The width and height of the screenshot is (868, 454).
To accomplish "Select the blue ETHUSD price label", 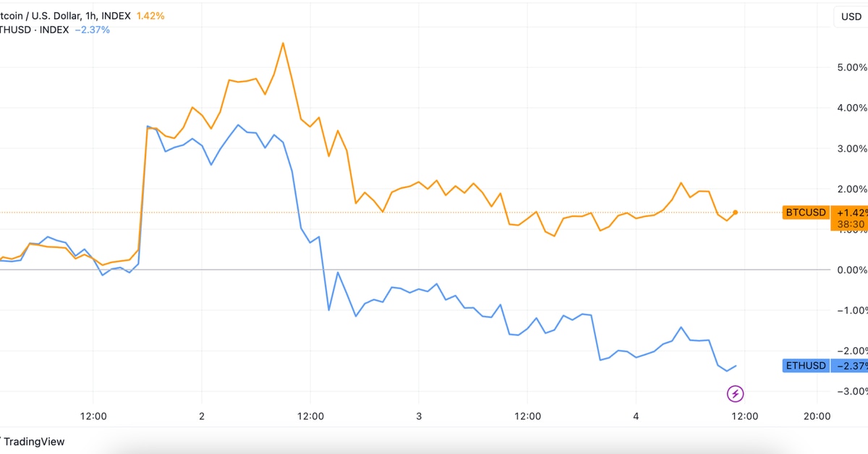I will (806, 366).
